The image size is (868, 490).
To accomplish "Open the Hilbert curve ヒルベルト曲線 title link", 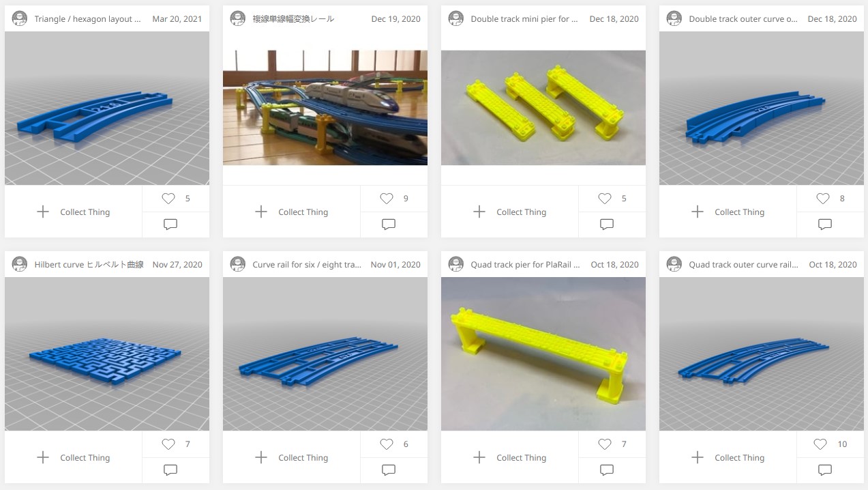I will point(89,264).
